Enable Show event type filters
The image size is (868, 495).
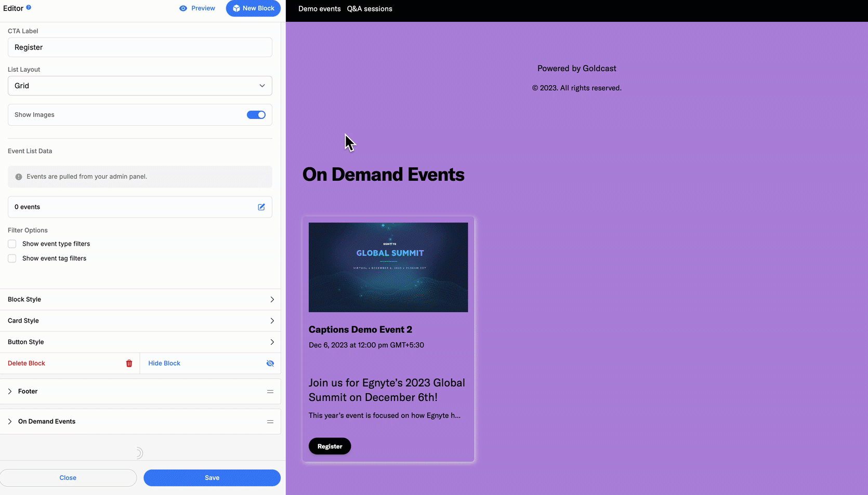11,244
